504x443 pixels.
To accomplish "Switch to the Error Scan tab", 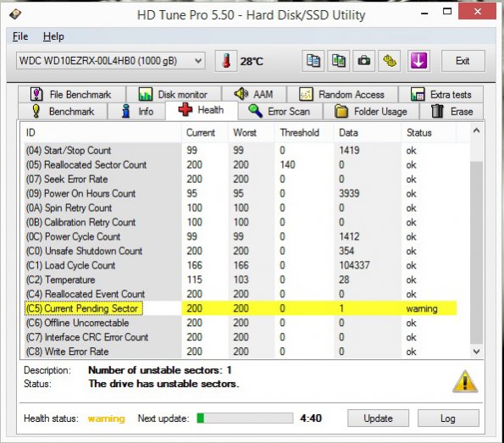I will [280, 111].
